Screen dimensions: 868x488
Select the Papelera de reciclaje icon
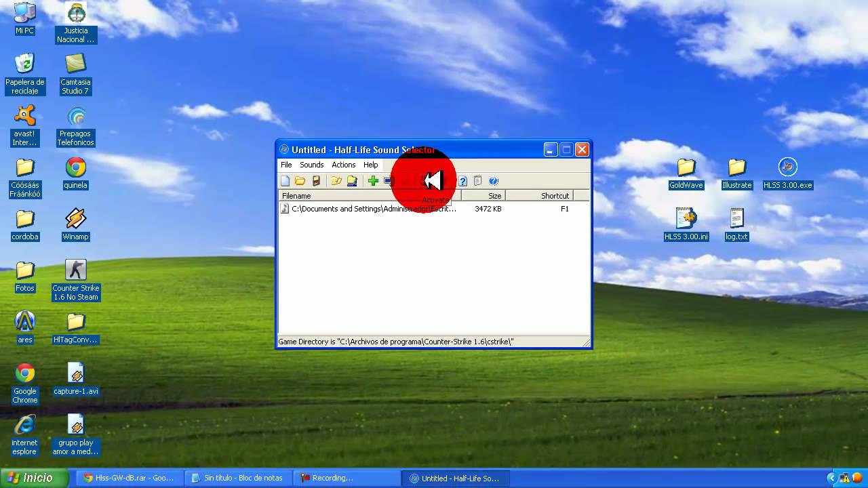(25, 75)
